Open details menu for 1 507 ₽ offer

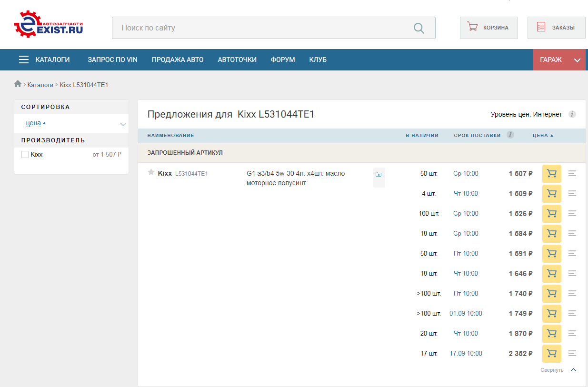point(572,174)
